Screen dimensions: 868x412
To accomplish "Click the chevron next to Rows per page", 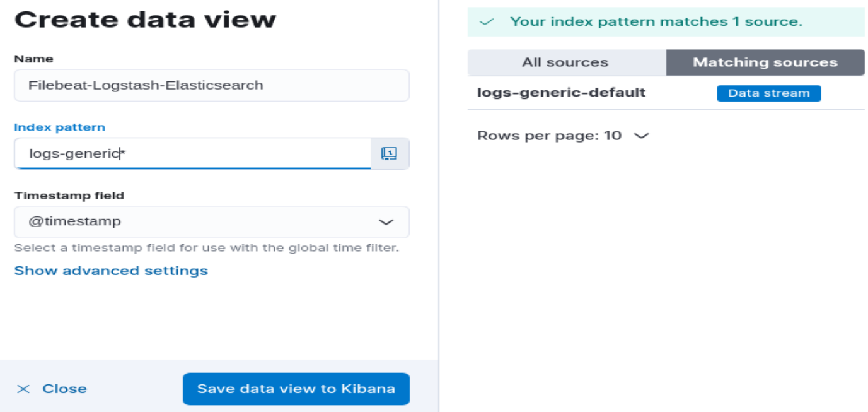I will (641, 136).
